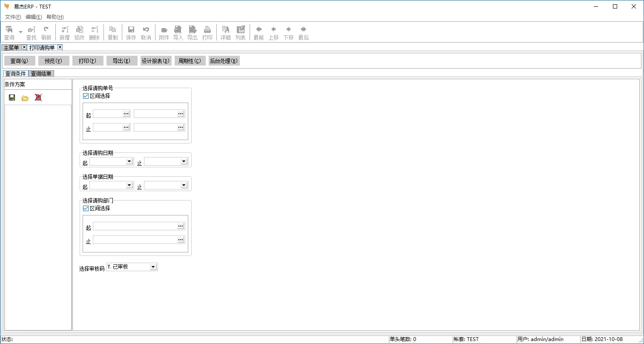Click the 打印 printer toolbar icon

point(207,32)
